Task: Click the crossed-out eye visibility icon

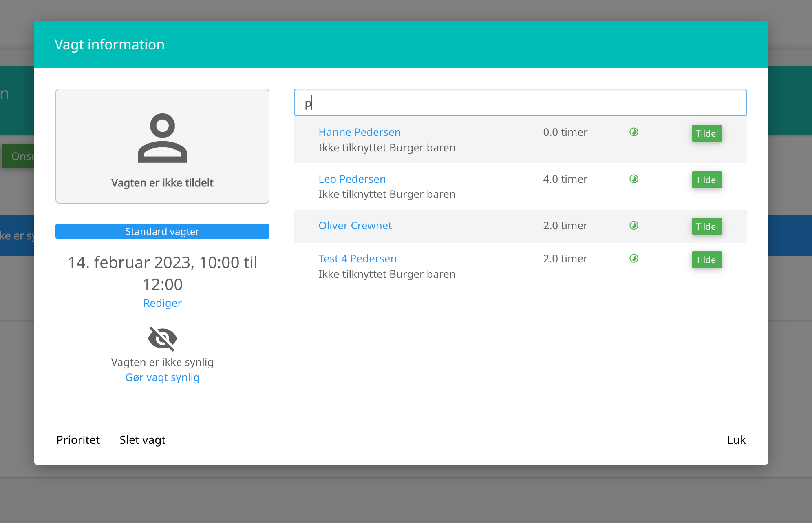Action: [x=162, y=339]
